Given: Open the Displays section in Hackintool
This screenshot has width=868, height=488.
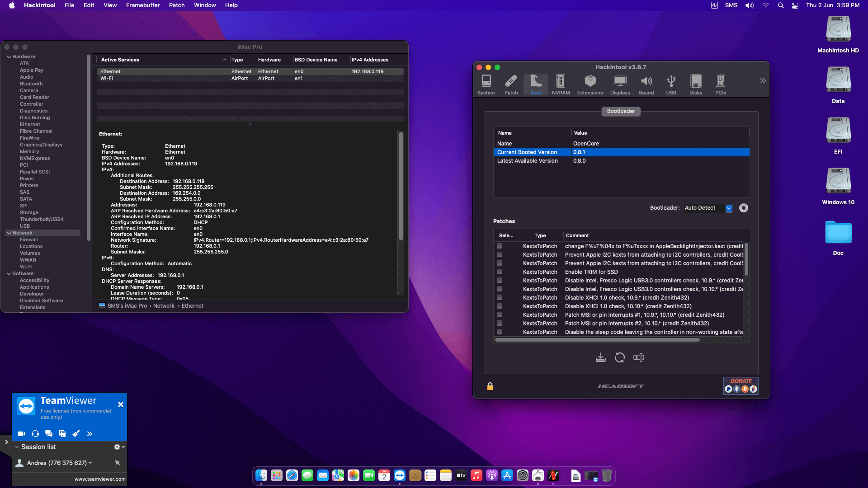Looking at the screenshot, I should [x=620, y=84].
